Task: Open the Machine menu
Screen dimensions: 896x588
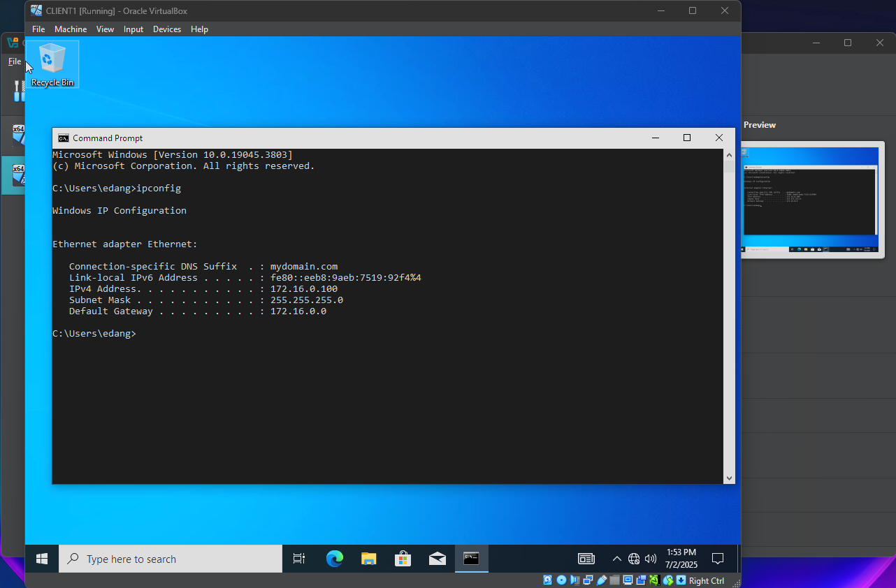Action: click(71, 29)
